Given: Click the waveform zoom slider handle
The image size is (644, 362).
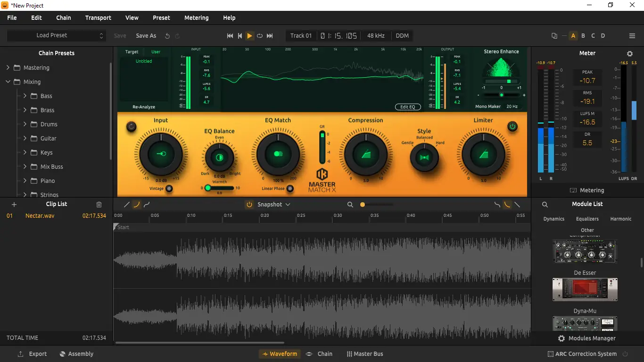Looking at the screenshot, I should tap(363, 205).
